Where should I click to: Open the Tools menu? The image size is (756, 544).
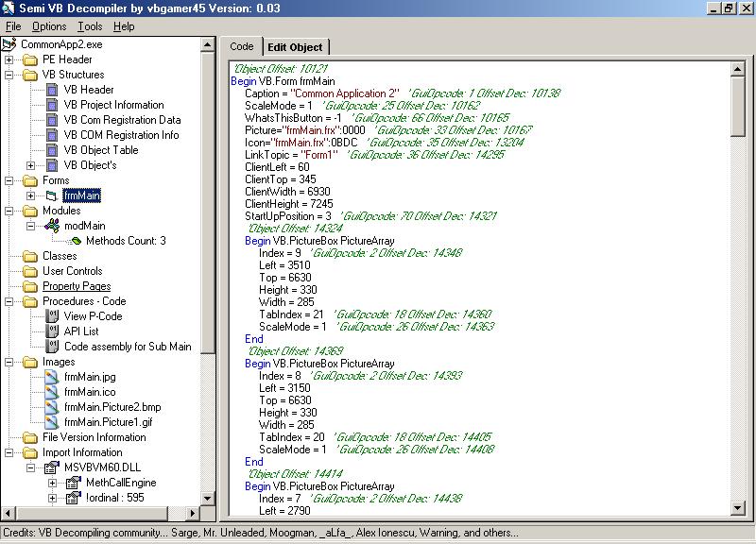pyautogui.click(x=90, y=26)
